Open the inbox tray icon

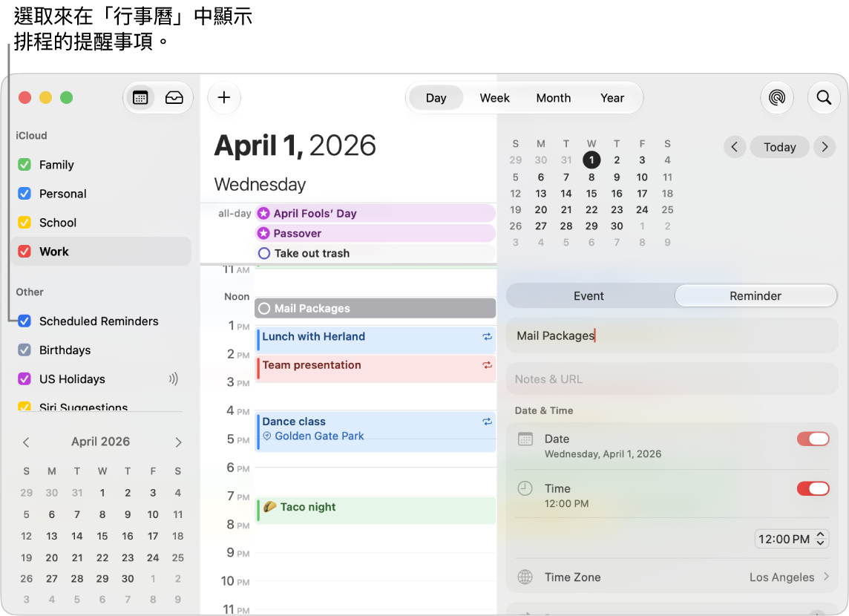[x=174, y=98]
